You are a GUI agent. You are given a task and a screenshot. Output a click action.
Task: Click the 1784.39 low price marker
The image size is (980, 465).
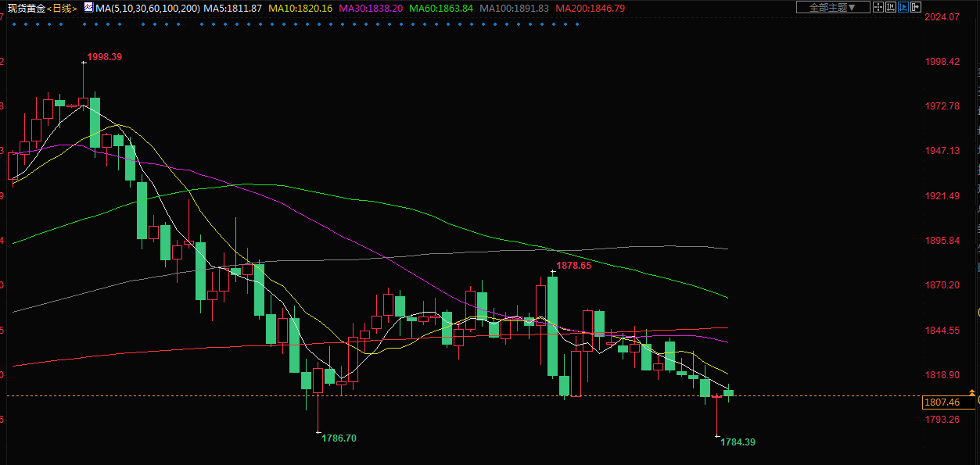pyautogui.click(x=738, y=442)
